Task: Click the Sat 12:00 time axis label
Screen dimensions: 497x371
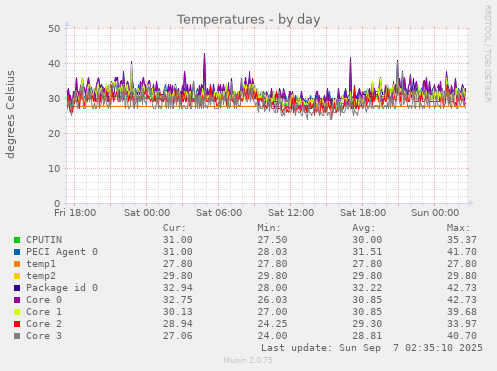Action: [x=291, y=213]
